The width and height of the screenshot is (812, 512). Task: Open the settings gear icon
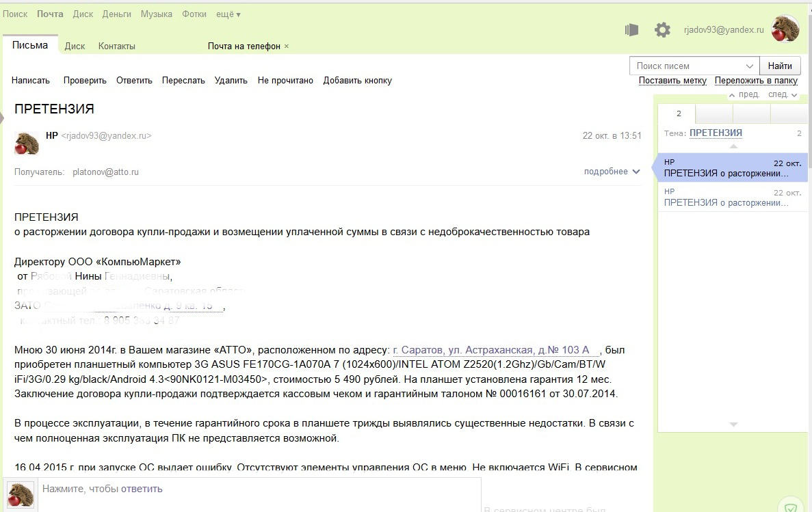tap(662, 30)
